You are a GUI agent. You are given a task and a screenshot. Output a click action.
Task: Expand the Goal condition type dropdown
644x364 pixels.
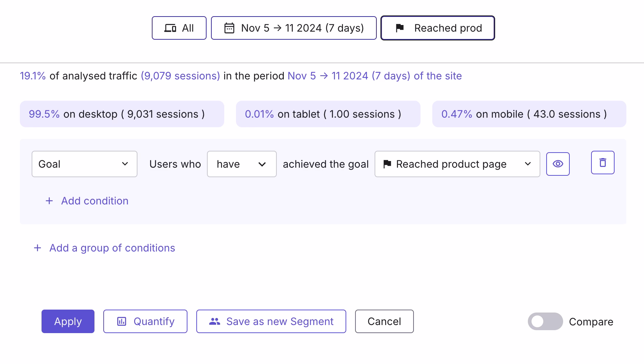pos(85,164)
